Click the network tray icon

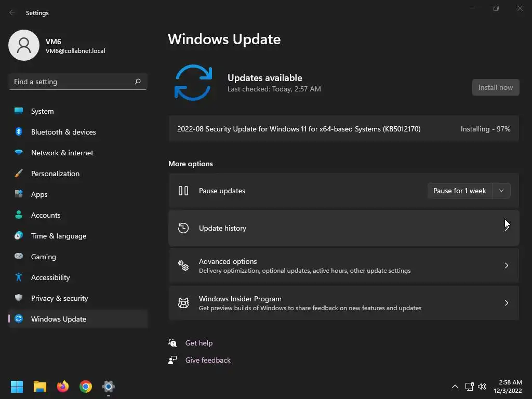[469, 387]
